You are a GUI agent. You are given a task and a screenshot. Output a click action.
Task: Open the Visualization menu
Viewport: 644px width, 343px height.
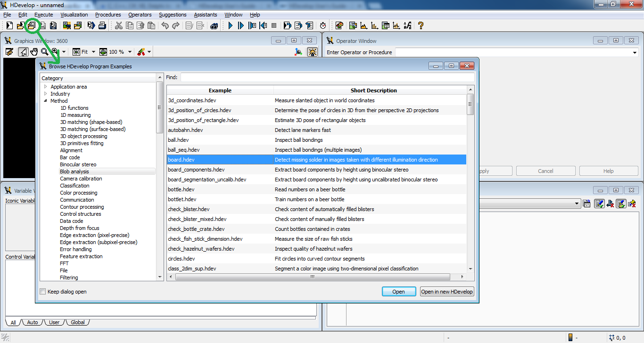(x=74, y=15)
